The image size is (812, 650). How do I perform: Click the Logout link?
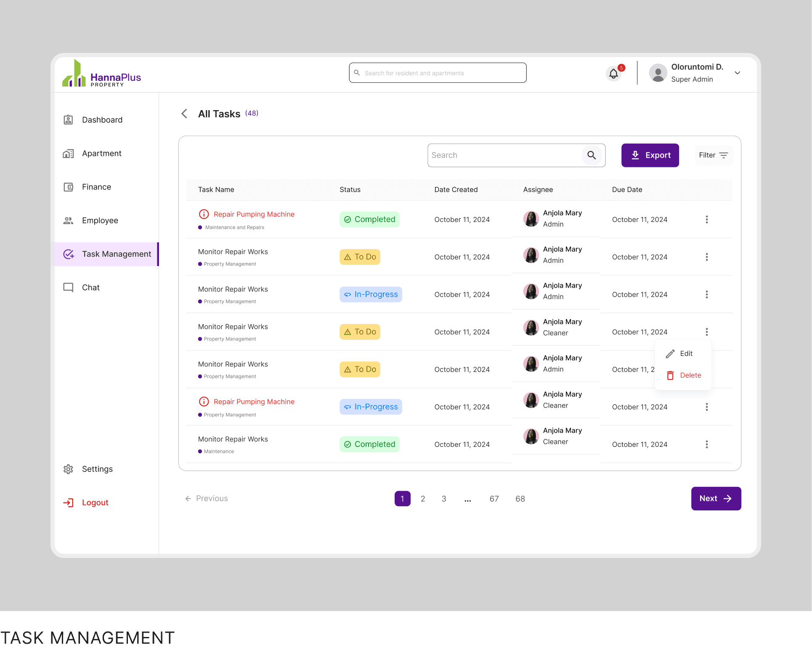95,503
